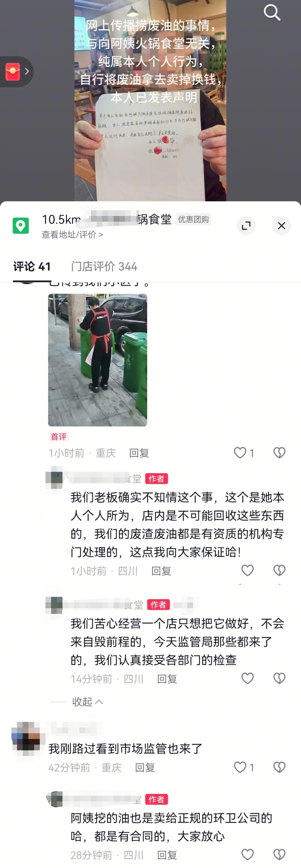The width and height of the screenshot is (301, 868).
Task: Like the author reply about 老板确实不知情
Action: 248,570
